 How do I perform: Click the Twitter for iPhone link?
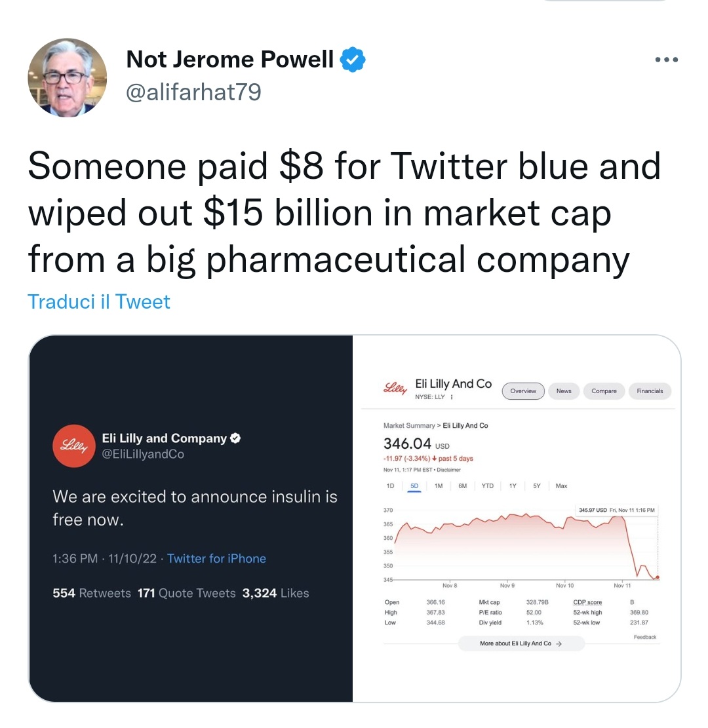216,559
